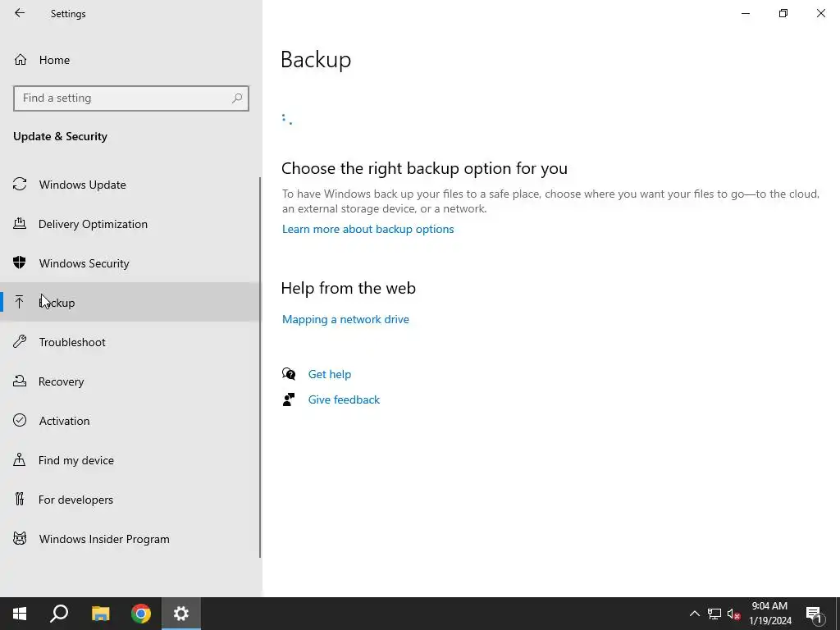This screenshot has height=630, width=840.
Task: Open taskbar search
Action: coord(59,614)
